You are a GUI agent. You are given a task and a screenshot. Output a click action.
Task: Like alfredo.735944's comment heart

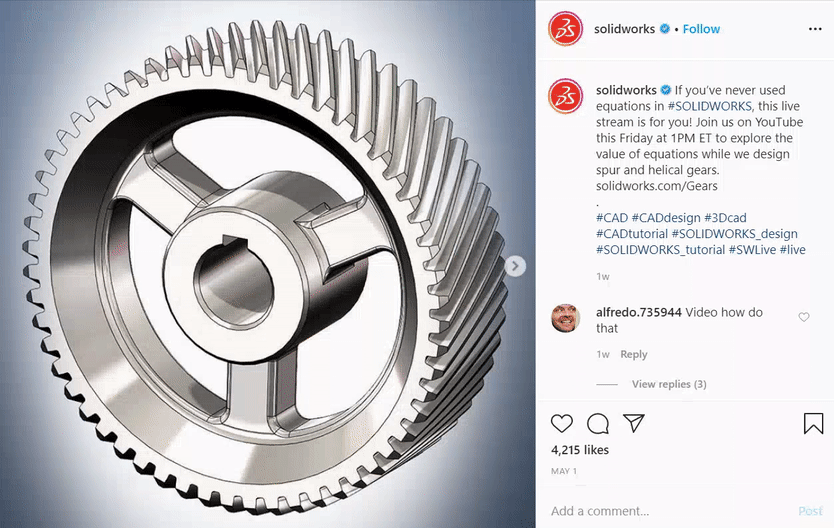[x=804, y=317]
